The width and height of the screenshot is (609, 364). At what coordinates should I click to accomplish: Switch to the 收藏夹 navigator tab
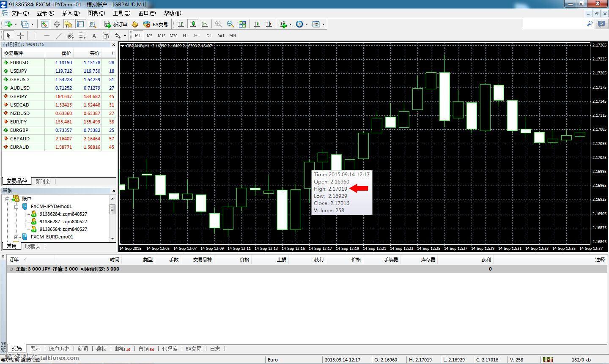[33, 246]
